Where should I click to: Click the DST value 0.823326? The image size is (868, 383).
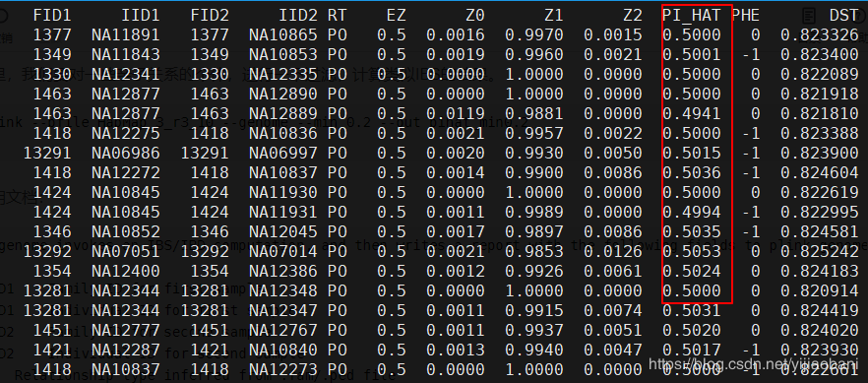coord(819,34)
